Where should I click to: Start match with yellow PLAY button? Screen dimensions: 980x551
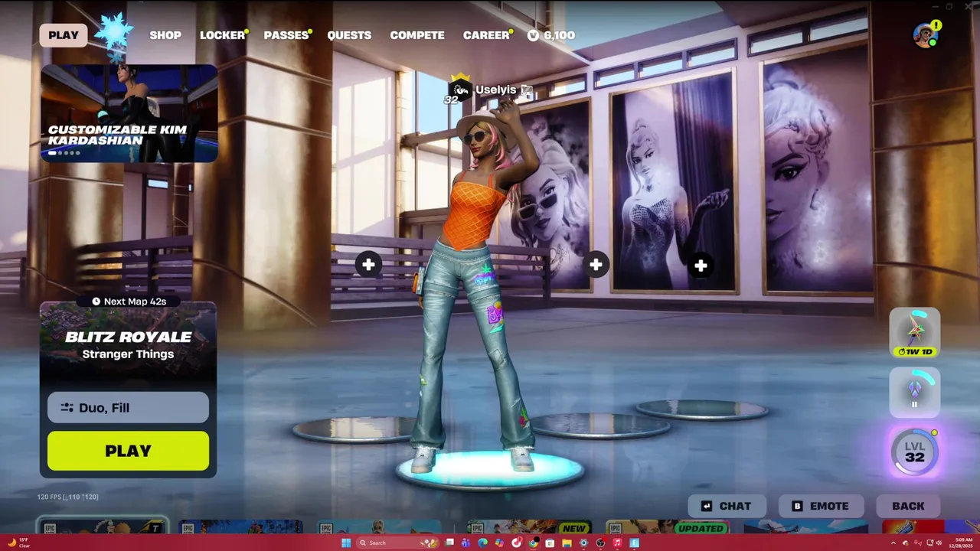coord(128,451)
